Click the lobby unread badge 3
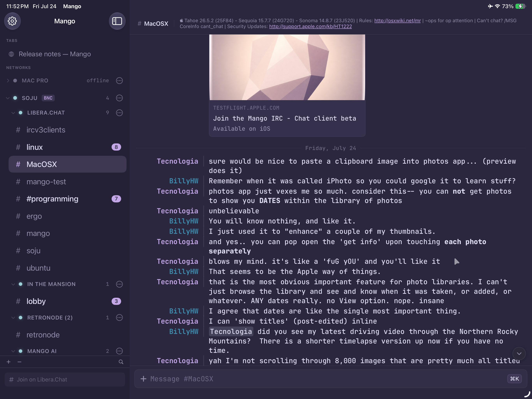Viewport: 532px width, 399px height. 116,301
